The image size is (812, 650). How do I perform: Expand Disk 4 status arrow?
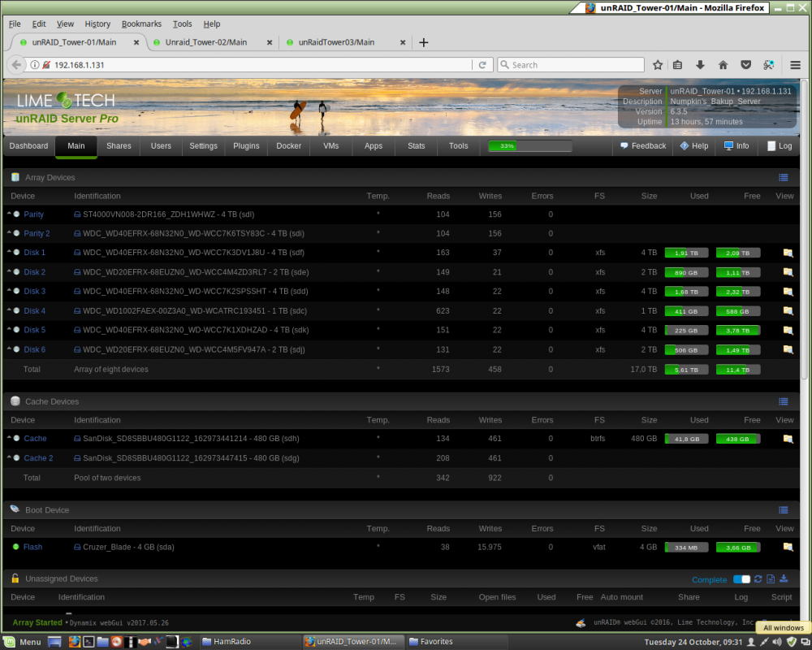pyautogui.click(x=9, y=310)
